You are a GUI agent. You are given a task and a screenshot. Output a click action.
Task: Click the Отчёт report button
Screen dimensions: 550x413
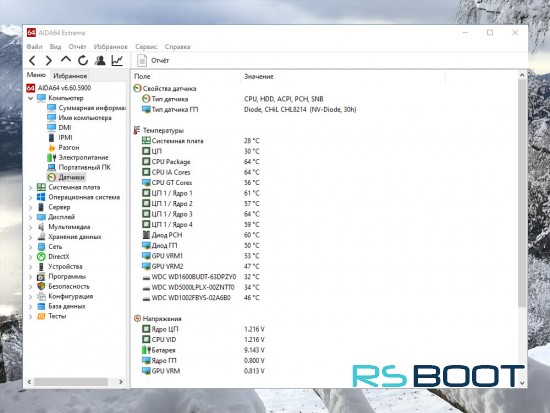click(153, 61)
